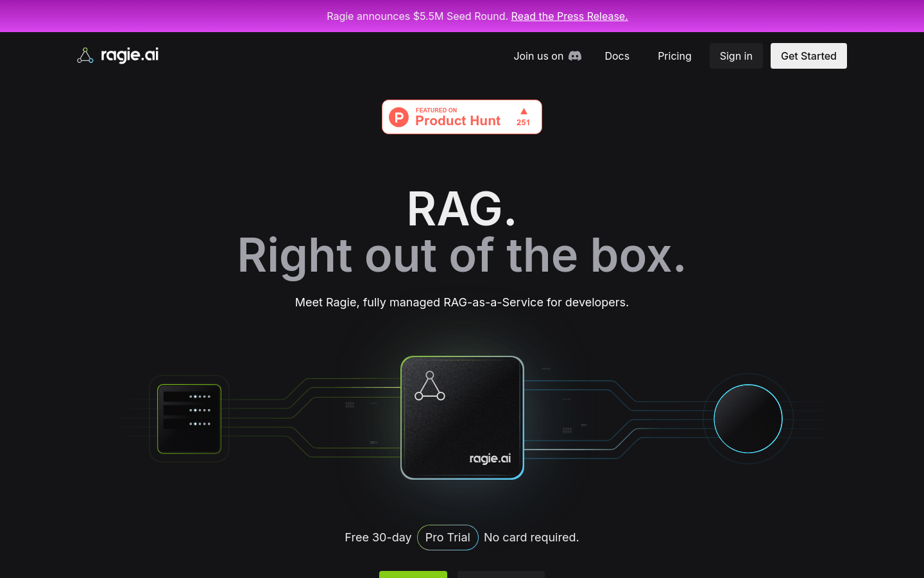Click 'Right out of the box.' heading
Screen dimensions: 924x578
tap(462, 256)
